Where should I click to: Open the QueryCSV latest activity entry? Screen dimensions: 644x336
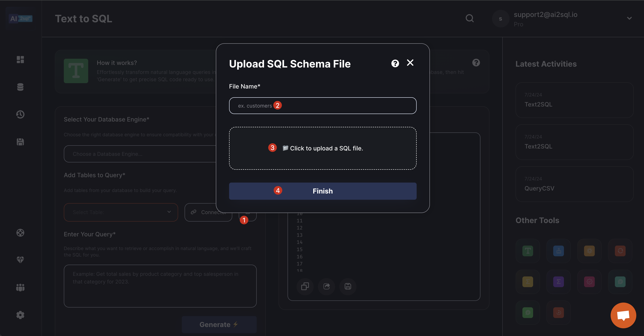click(574, 184)
